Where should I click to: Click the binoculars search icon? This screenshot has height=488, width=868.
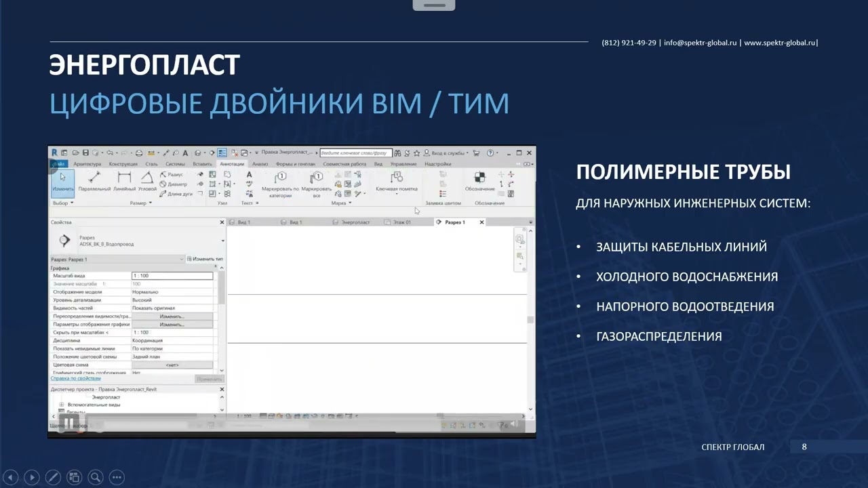397,153
